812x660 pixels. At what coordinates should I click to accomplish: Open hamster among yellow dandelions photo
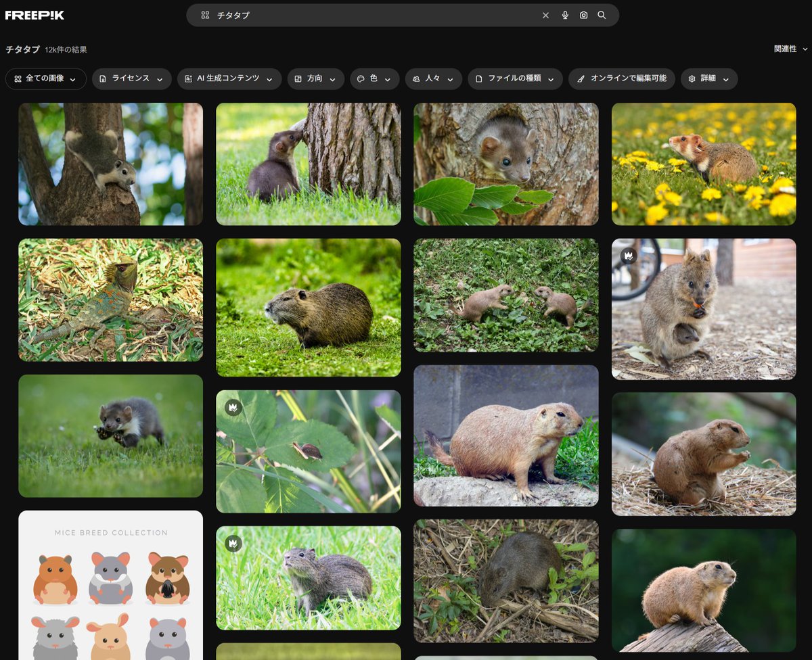pyautogui.click(x=704, y=164)
